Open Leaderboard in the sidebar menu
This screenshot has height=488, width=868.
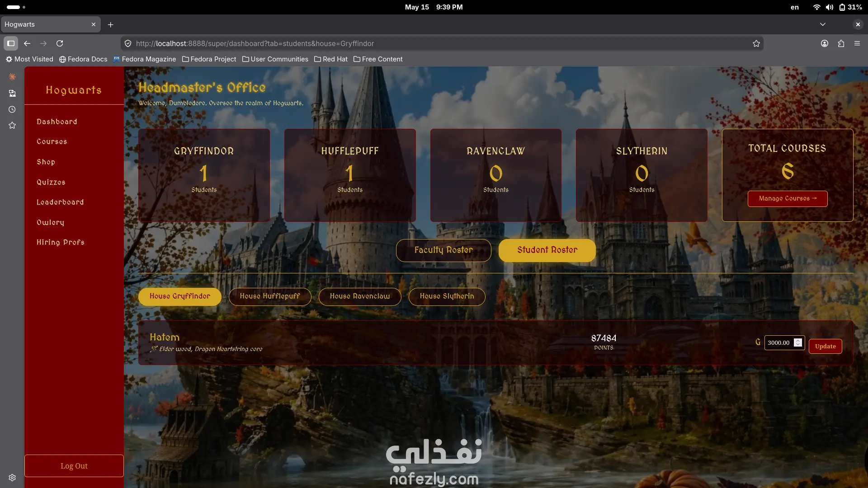[x=60, y=202]
